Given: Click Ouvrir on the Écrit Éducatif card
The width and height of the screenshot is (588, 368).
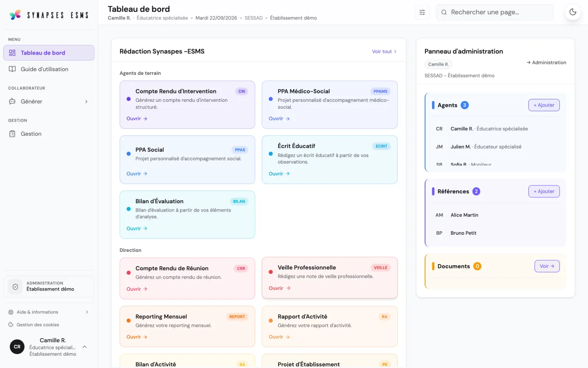Looking at the screenshot, I should [279, 174].
